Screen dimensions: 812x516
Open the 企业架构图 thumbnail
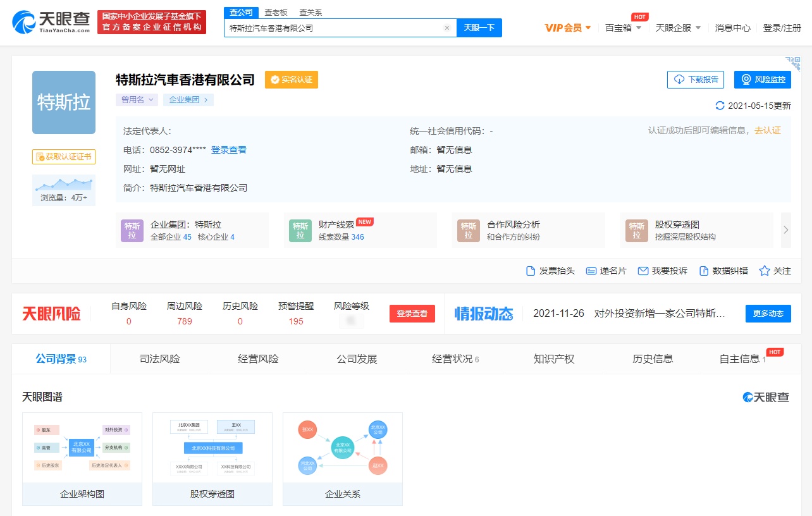82,459
